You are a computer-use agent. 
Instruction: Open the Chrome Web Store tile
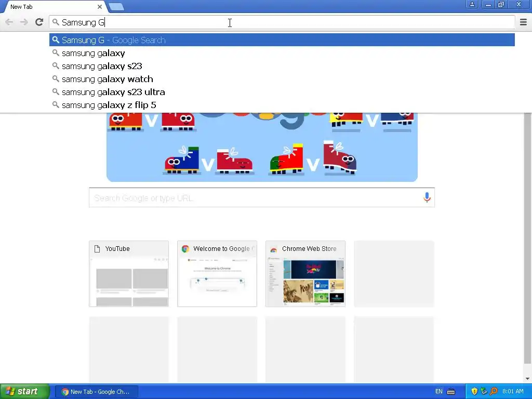coord(305,274)
